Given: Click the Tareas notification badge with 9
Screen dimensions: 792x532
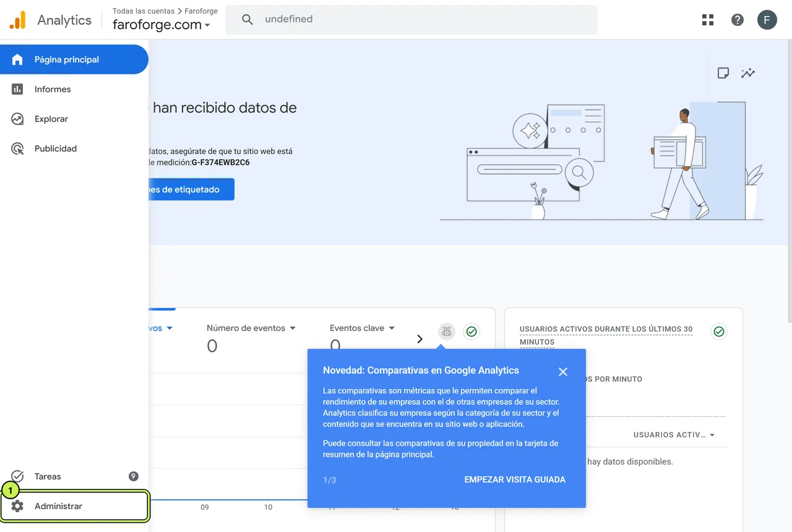Looking at the screenshot, I should click(x=133, y=476).
